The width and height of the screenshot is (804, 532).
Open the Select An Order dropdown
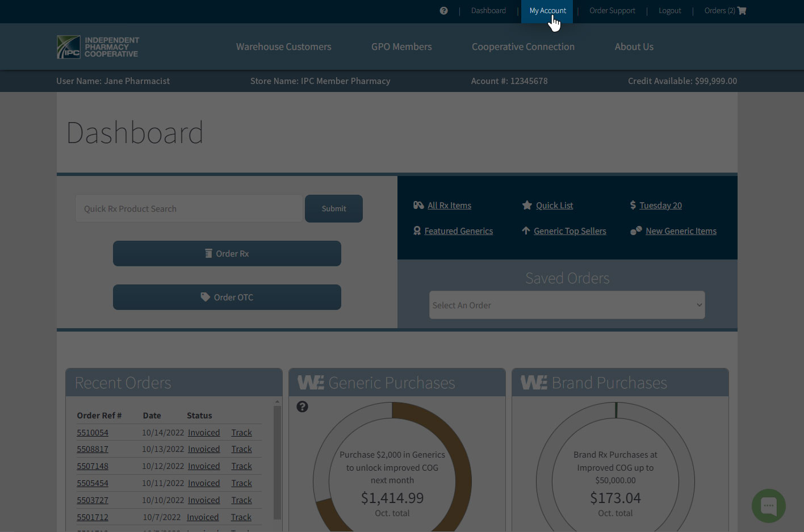click(567, 305)
